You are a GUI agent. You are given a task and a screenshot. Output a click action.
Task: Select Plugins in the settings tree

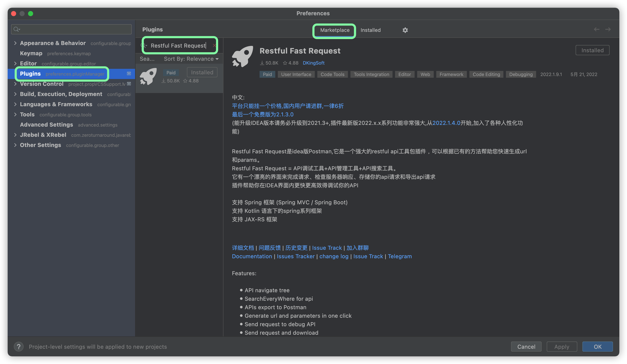point(30,74)
